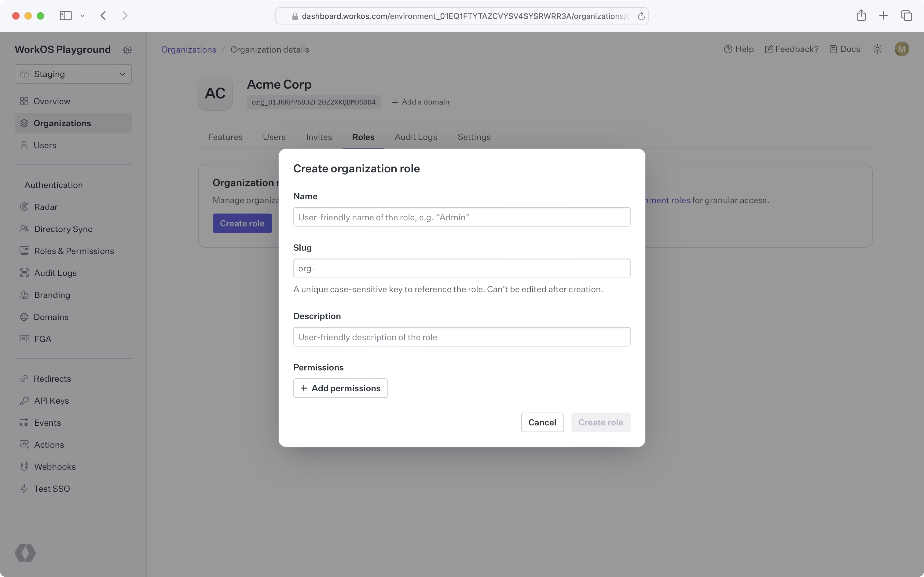Open the FGA section
This screenshot has height=577, width=924.
42,339
